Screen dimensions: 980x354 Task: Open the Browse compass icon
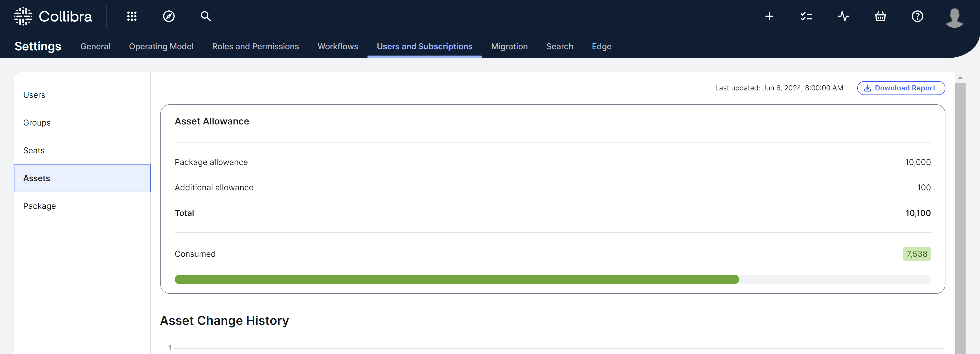pos(169,16)
